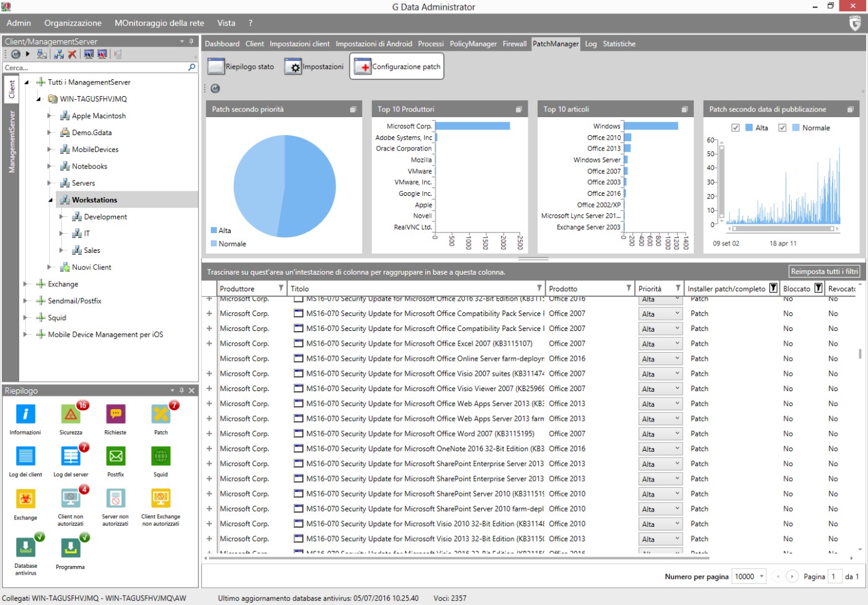Toggle the Alta checkbox in publication chart
This screenshot has height=605, width=868.
(x=735, y=128)
